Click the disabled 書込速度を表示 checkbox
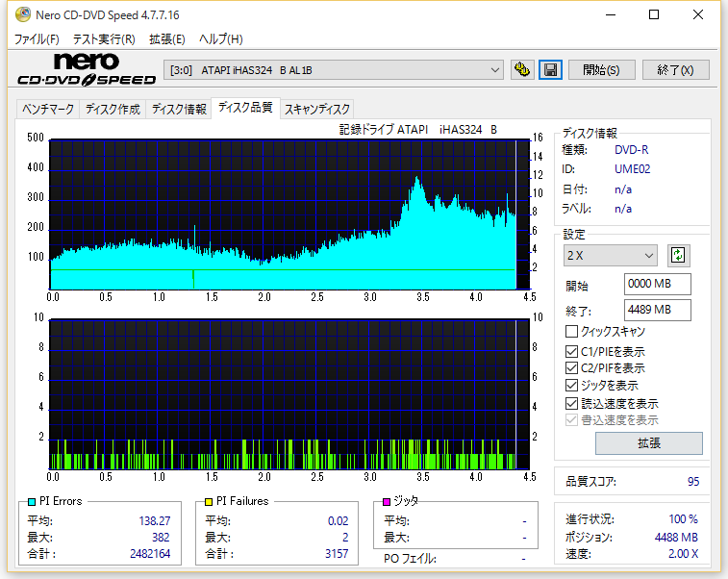 tap(571, 420)
